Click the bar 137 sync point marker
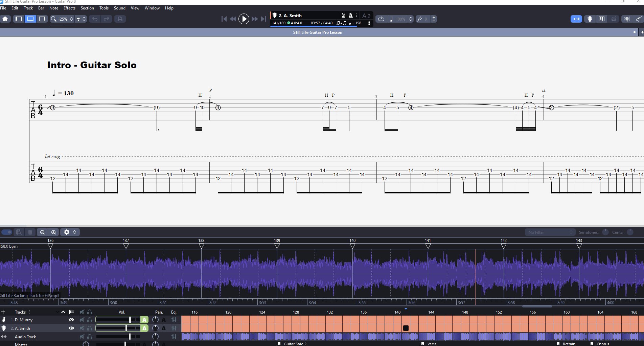 [x=126, y=246]
